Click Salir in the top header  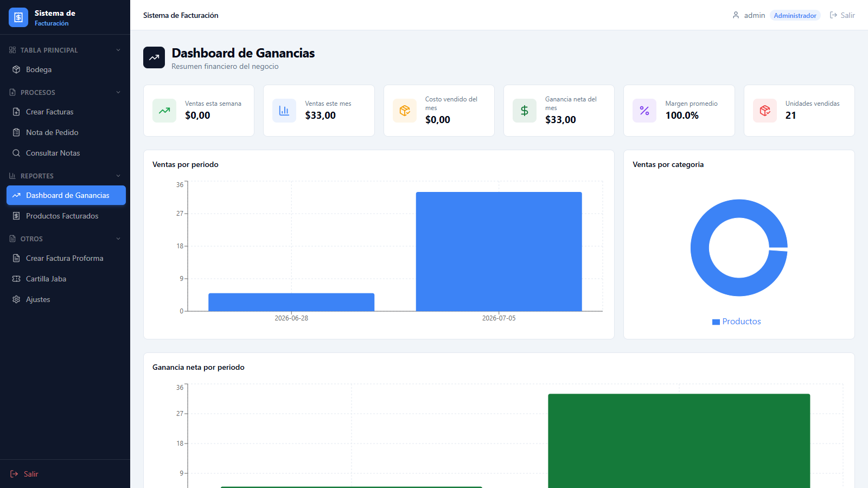click(842, 15)
